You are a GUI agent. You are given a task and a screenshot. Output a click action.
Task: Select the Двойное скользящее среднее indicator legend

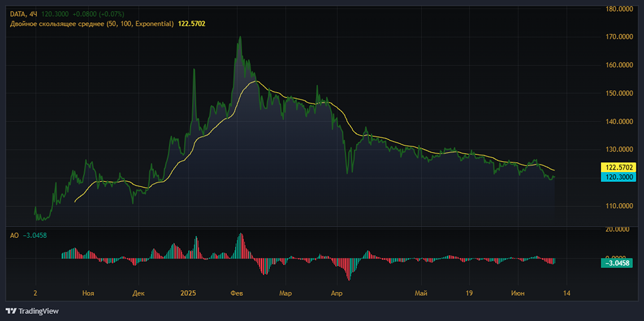coord(91,24)
